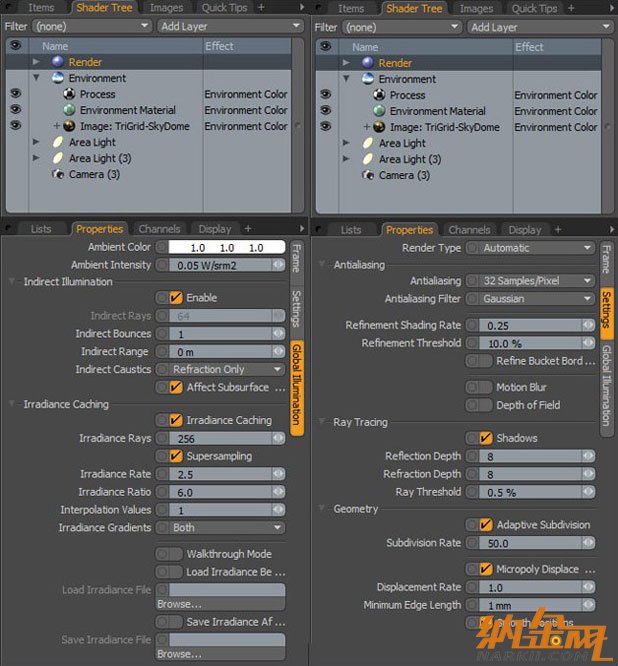Expand Render item in left Shader Tree

[x=36, y=62]
